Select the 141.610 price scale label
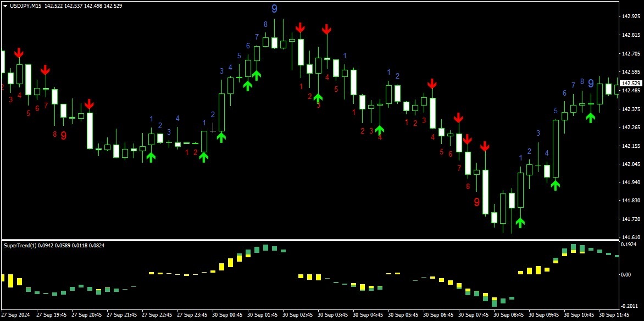The width and height of the screenshot is (644, 321). [x=632, y=237]
